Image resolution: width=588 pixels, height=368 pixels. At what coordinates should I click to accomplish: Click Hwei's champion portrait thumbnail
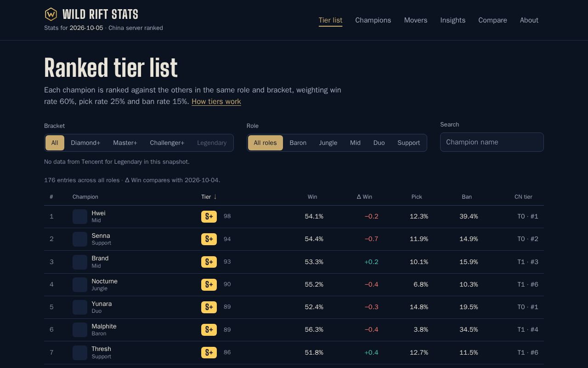pyautogui.click(x=80, y=217)
